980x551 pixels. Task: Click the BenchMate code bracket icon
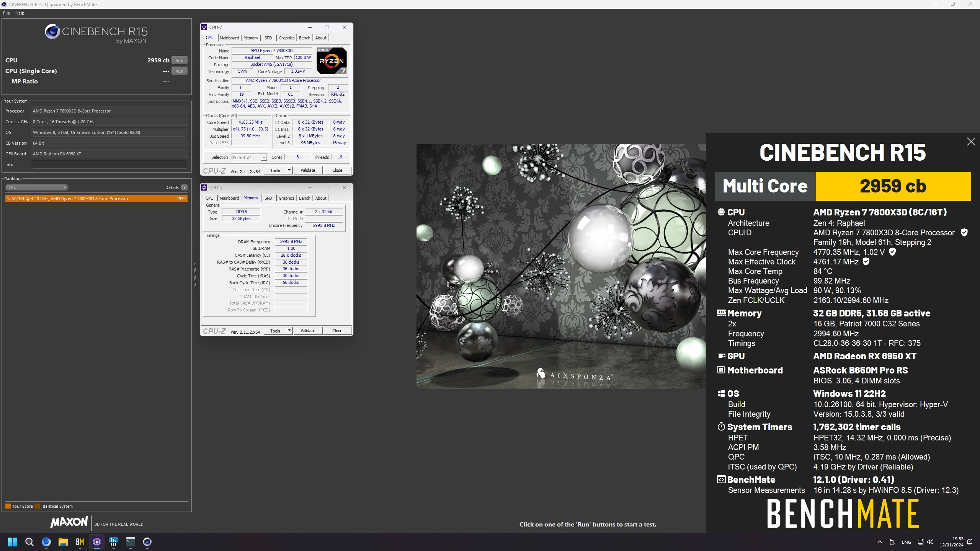point(721,479)
